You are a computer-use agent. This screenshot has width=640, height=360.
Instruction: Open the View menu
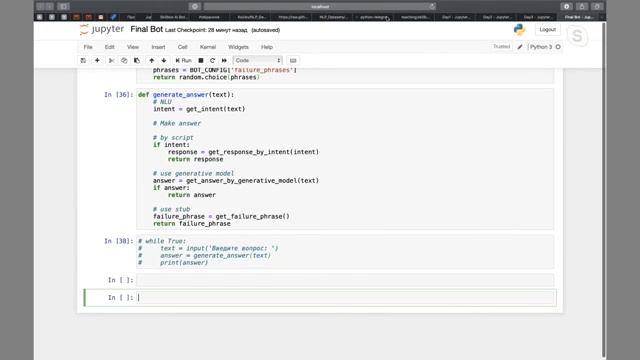tap(133, 47)
